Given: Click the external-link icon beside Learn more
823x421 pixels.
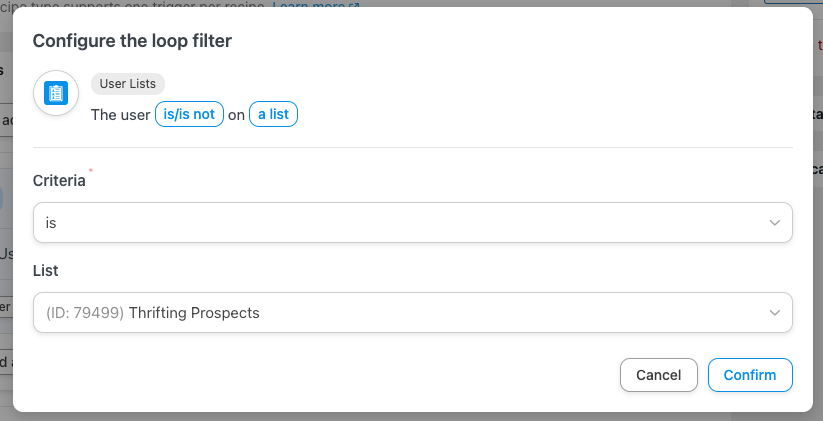Looking at the screenshot, I should (353, 5).
